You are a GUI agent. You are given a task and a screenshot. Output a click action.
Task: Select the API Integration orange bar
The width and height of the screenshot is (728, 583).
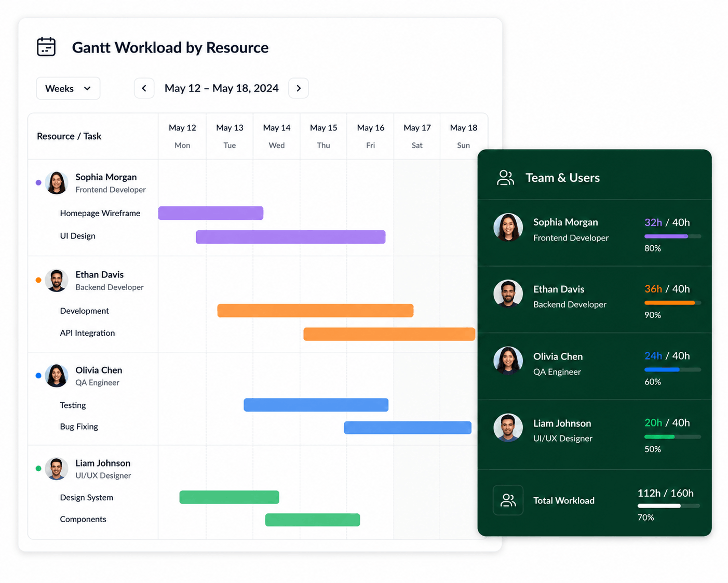[389, 334]
